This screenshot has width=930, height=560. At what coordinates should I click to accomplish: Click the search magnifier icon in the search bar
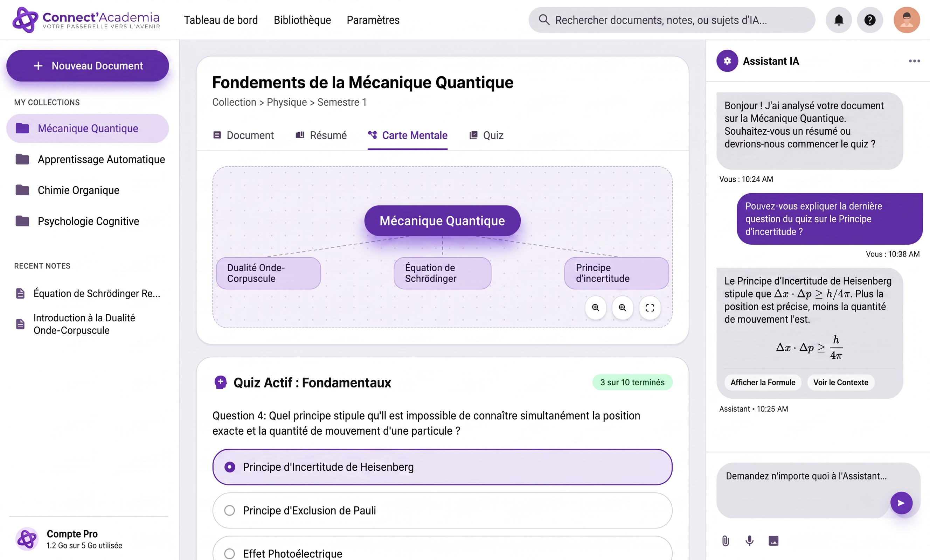544,20
